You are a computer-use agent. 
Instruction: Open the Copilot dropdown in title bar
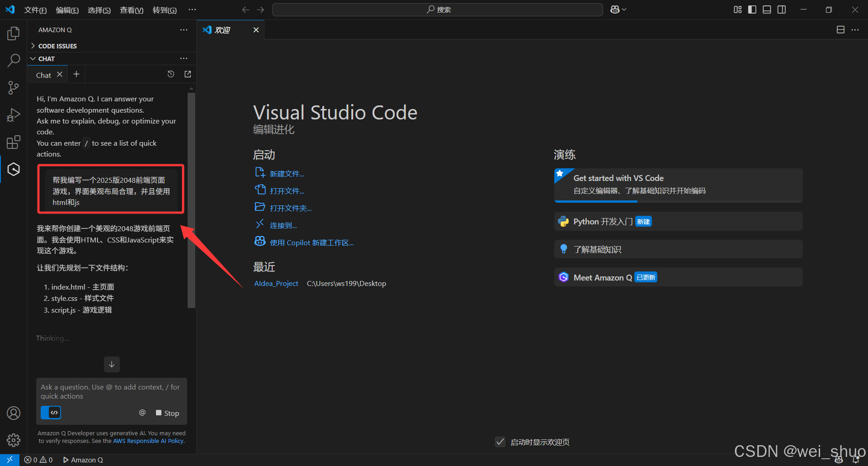618,10
